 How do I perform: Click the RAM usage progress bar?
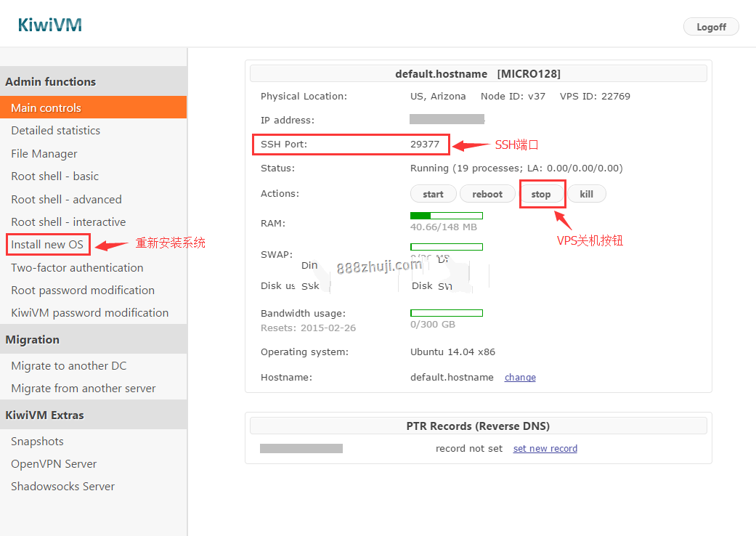coord(447,216)
